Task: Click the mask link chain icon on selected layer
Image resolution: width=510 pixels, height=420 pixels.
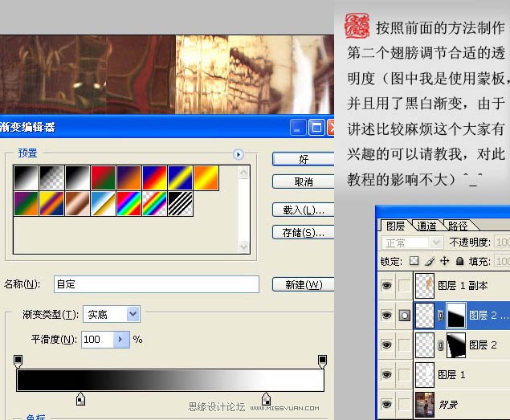Action: click(x=441, y=316)
